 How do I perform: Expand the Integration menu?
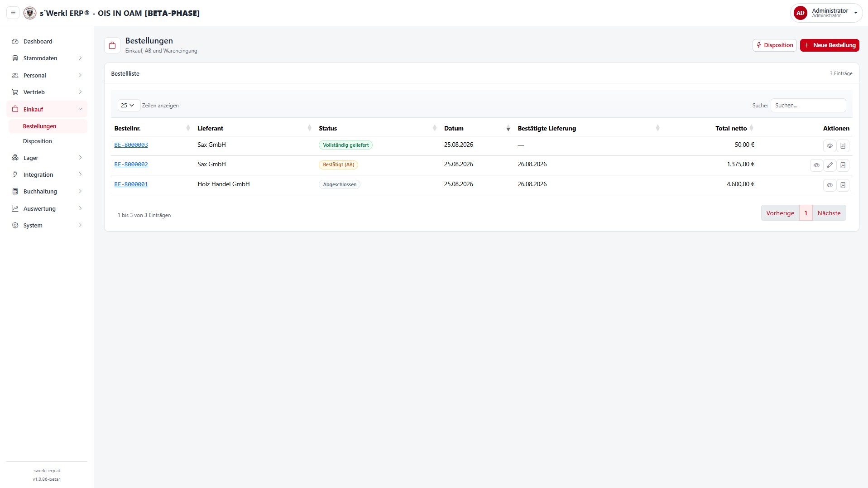click(47, 174)
